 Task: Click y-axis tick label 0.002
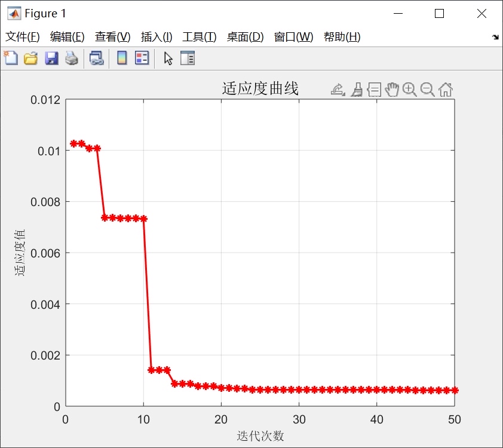point(45,355)
